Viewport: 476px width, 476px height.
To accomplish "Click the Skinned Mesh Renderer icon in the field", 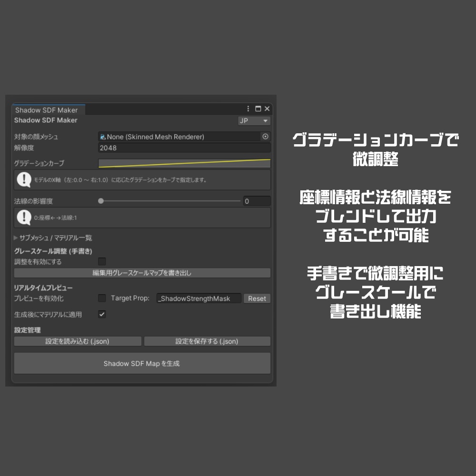I will tap(102, 136).
